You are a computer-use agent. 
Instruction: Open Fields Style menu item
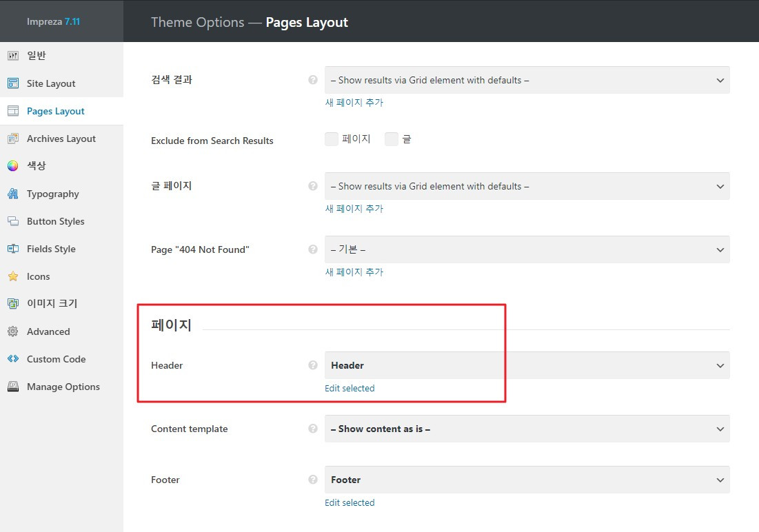click(x=61, y=249)
